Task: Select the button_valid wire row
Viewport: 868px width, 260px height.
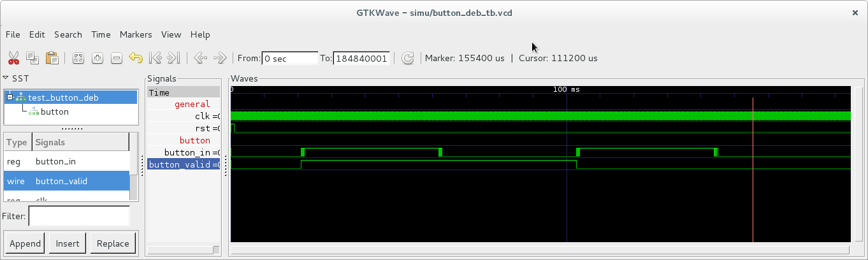Action: click(66, 181)
